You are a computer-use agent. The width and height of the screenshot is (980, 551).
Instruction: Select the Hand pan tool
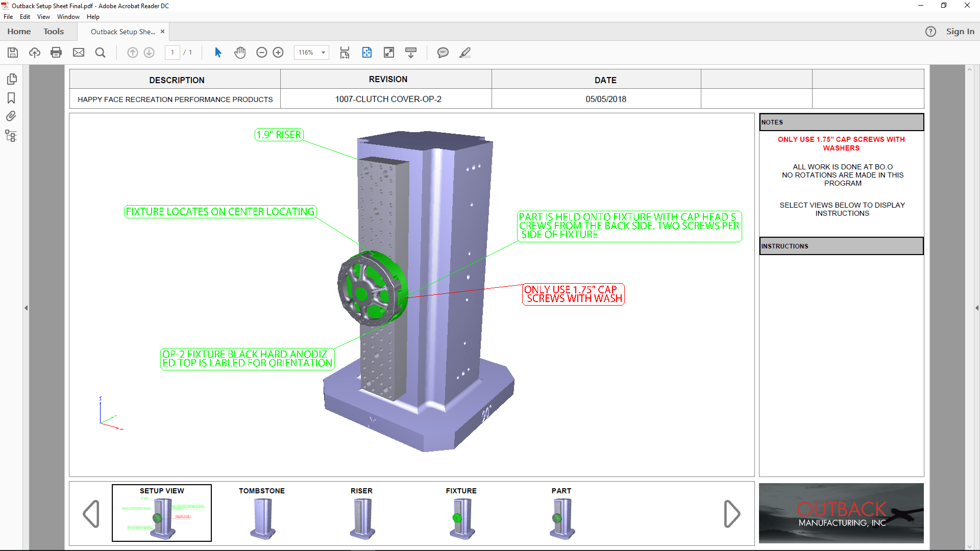tap(240, 53)
